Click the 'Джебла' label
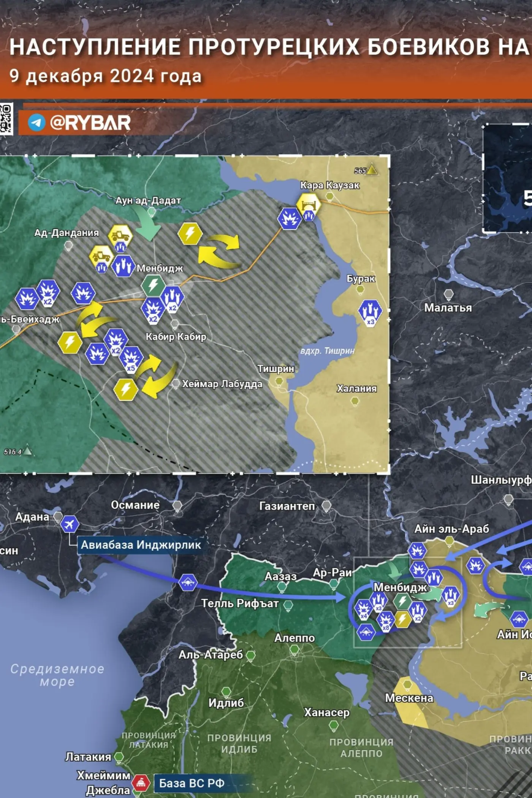Viewport: 532px width, 798px height. coord(108,790)
